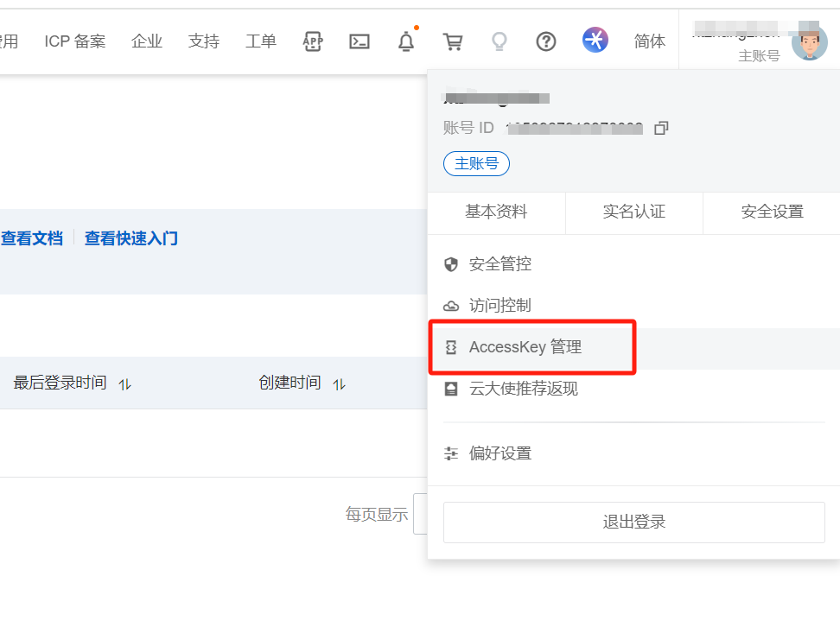This screenshot has width=840, height=627.
Task: Open the notifications bell icon
Action: tap(406, 41)
